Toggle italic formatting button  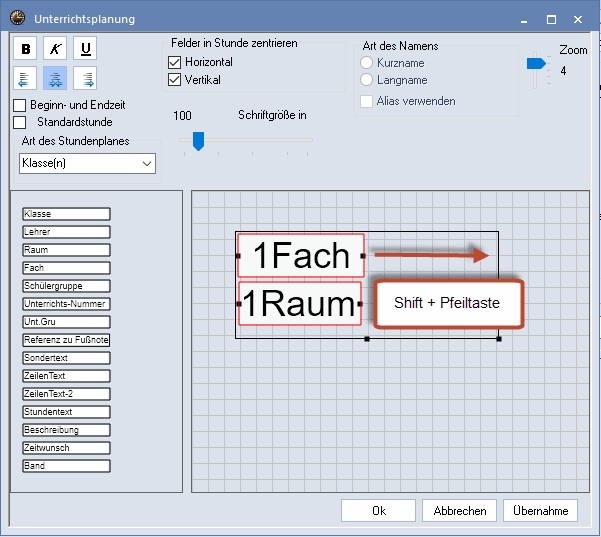point(55,49)
